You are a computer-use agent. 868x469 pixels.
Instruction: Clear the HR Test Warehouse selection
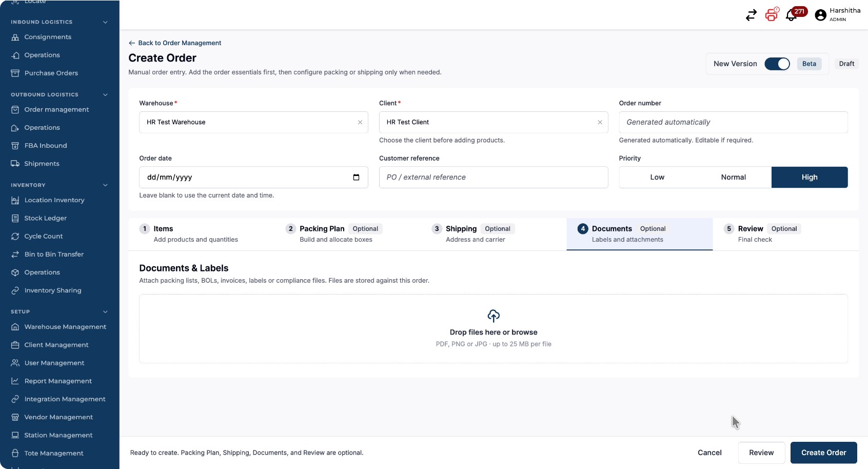point(360,122)
